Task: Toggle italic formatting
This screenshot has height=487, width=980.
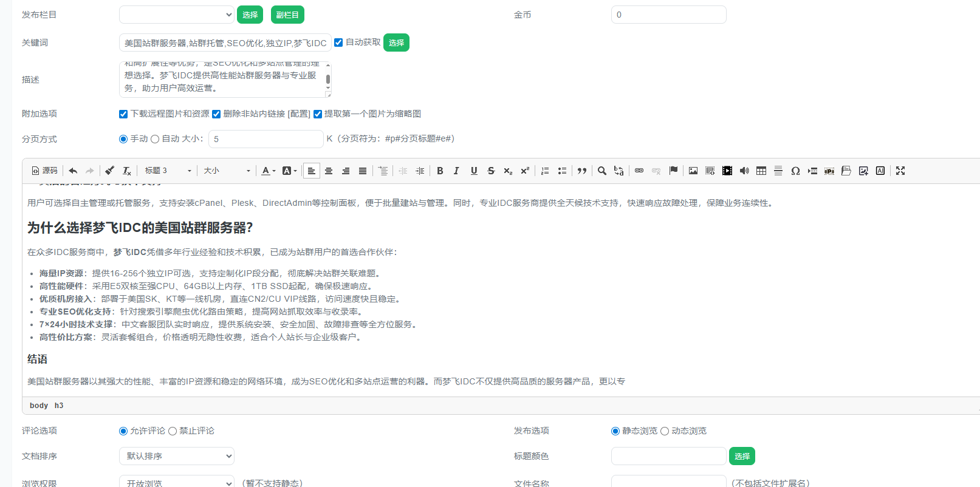Action: (x=456, y=171)
